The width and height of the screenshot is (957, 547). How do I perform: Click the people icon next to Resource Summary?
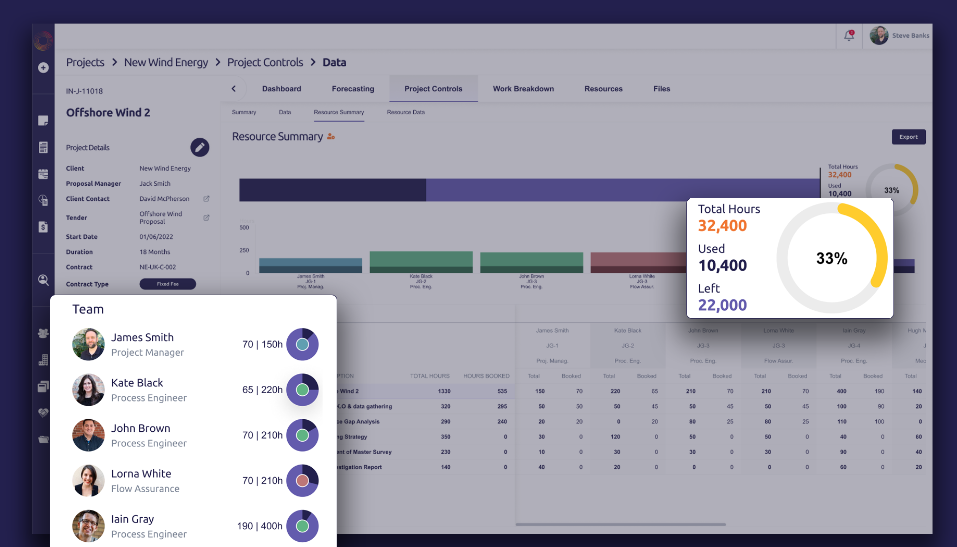pos(331,137)
